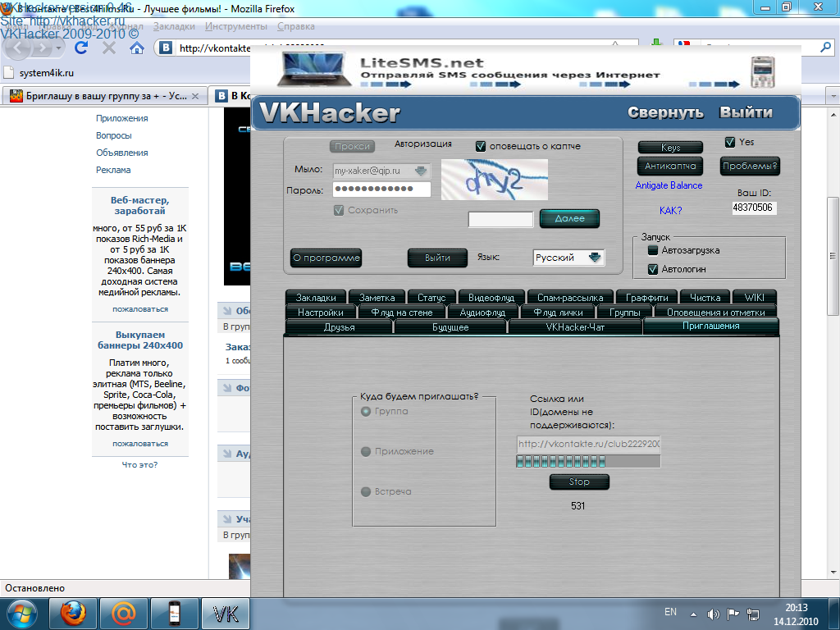This screenshot has height=630, width=840.
Task: Open the Мыло email dropdown
Action: coord(421,171)
